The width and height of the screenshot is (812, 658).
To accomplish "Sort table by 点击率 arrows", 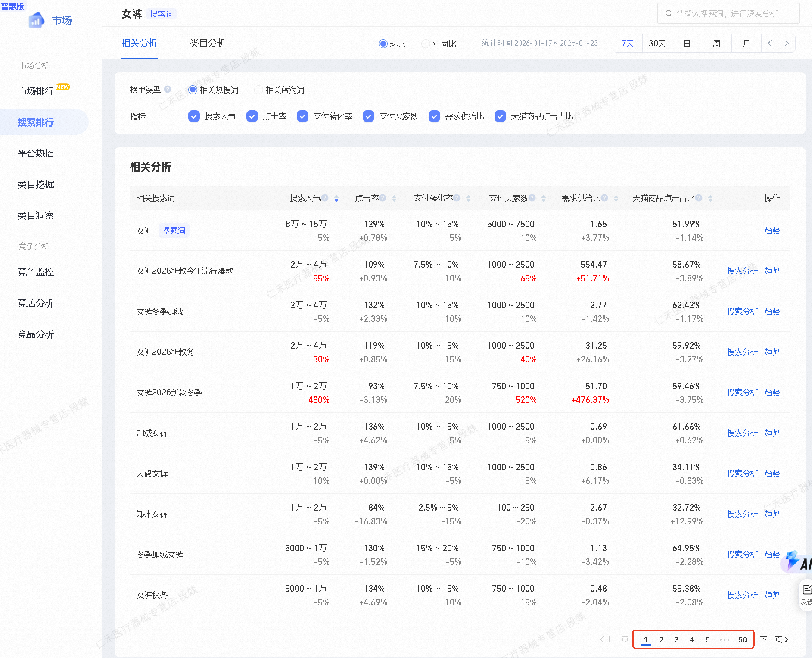I will coord(394,198).
